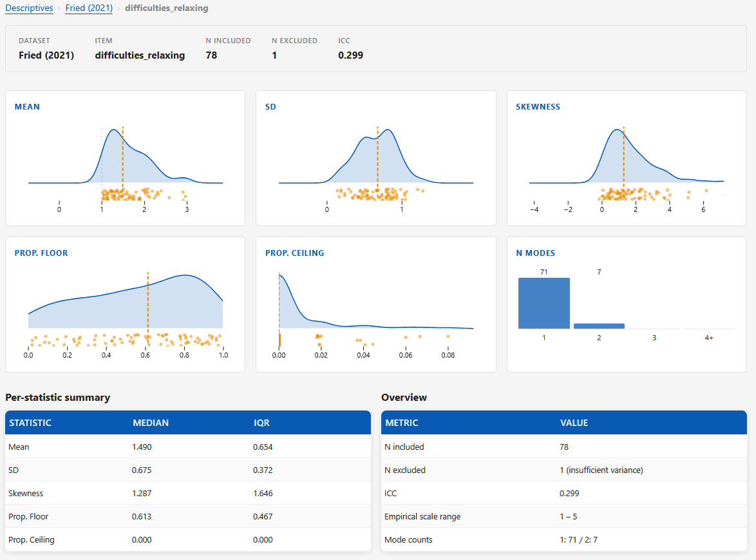This screenshot has height=560, width=756.
Task: Select the dataset value Fried (2021)
Action: click(46, 55)
